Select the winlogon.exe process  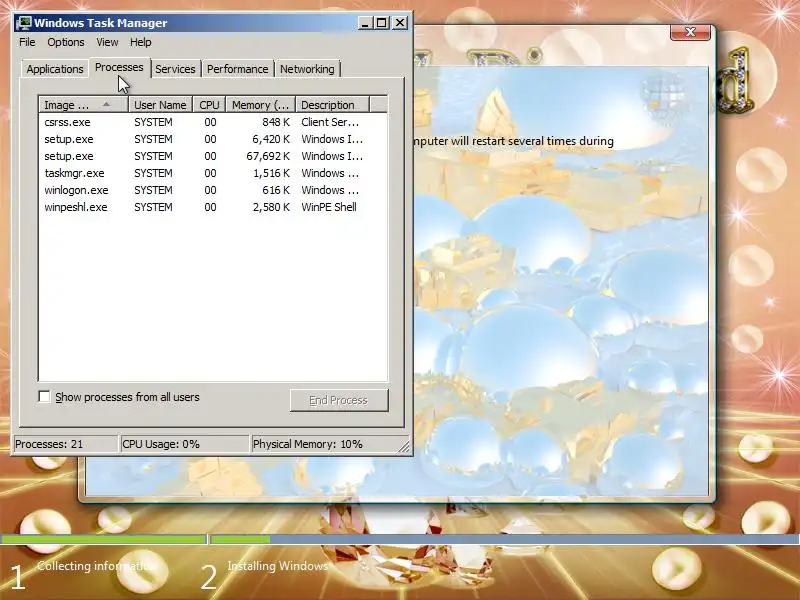point(213,190)
